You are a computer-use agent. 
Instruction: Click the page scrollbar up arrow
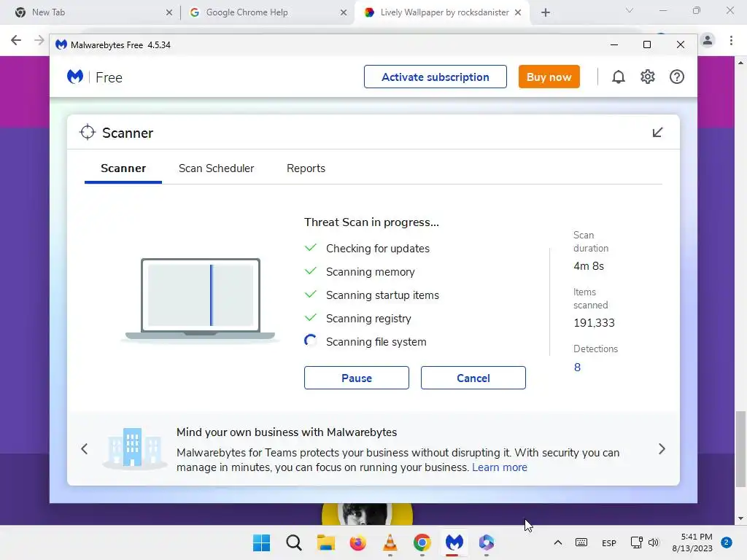(x=740, y=63)
